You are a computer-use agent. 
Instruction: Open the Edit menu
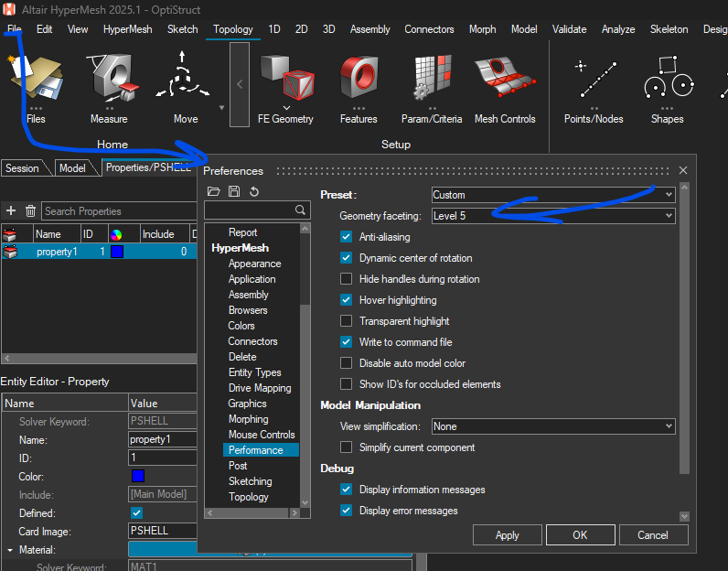click(44, 28)
